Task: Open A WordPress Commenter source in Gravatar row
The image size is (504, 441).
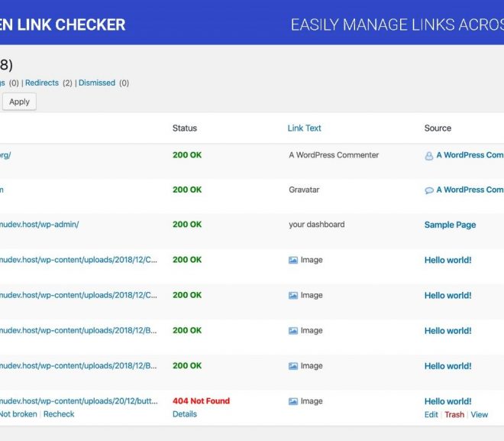Action: pos(470,190)
